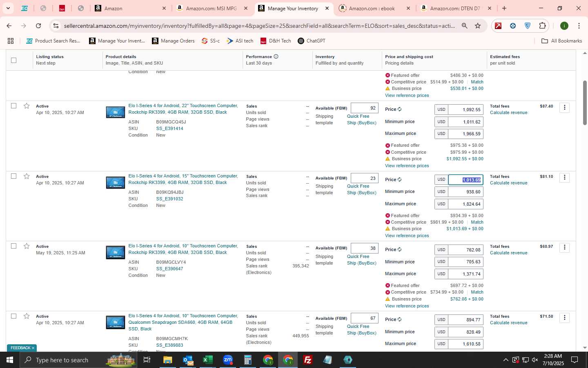
Task: Click the product thumbnail for B09KQ94JBJ
Action: tap(116, 182)
